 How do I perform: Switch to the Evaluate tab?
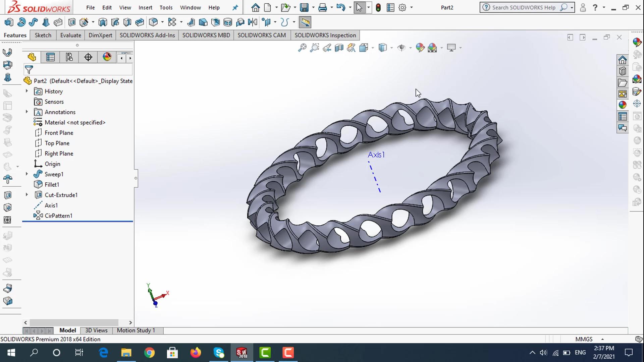[x=70, y=35]
